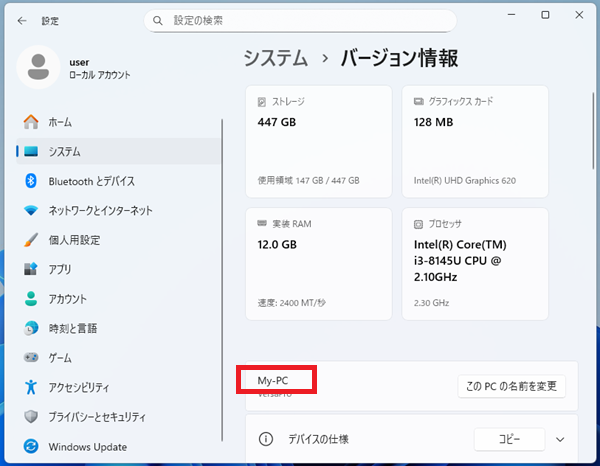Click the 実装 RAM 12.0 GB card
The width and height of the screenshot is (600, 466).
pyautogui.click(x=319, y=264)
